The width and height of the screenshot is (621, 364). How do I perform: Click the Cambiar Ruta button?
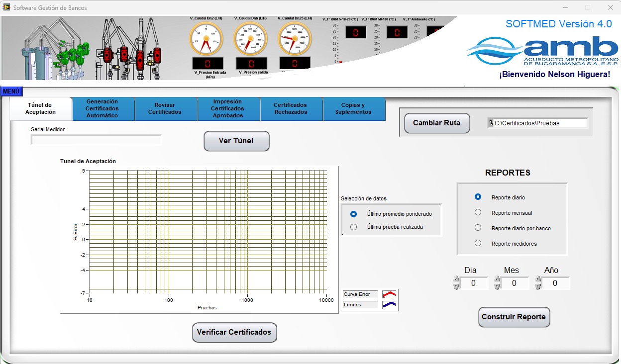tap(437, 123)
